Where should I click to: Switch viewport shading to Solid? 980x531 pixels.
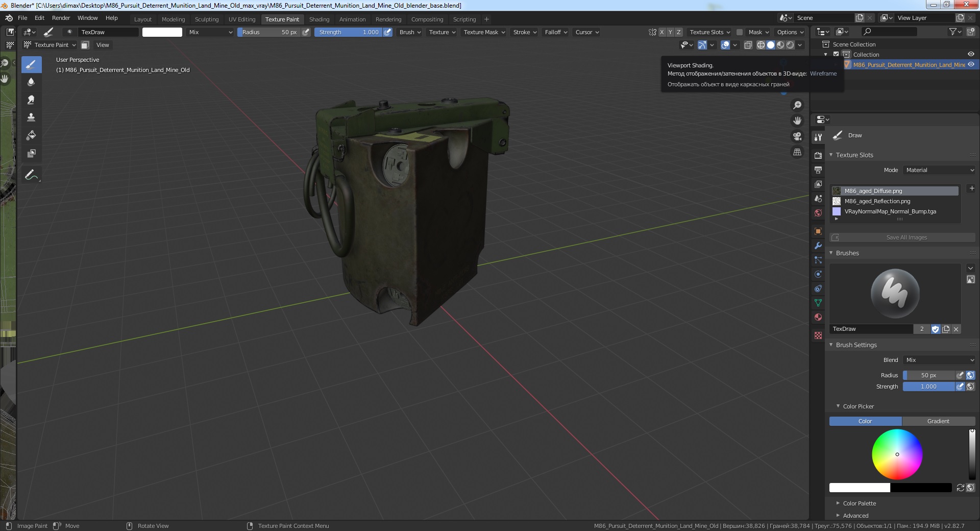[x=771, y=45]
